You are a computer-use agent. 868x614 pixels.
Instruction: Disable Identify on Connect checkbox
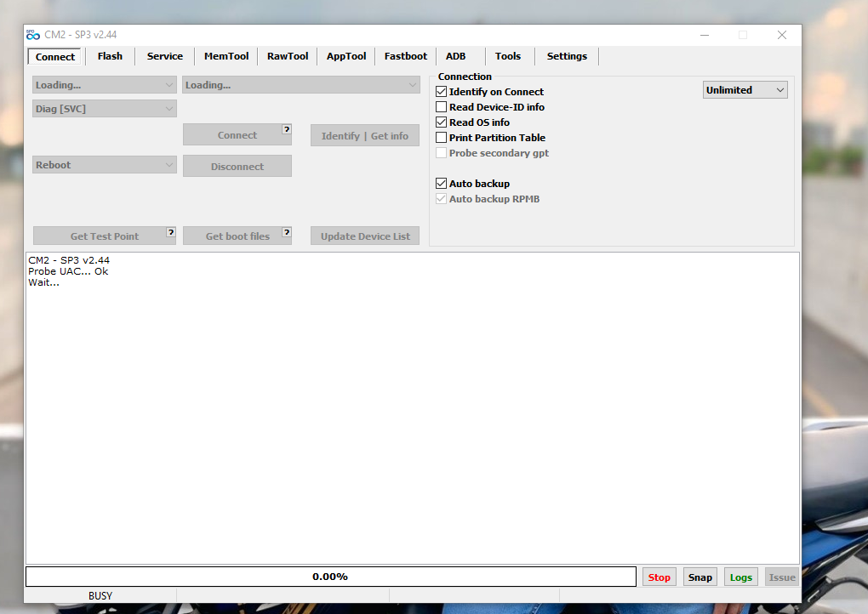click(x=442, y=92)
